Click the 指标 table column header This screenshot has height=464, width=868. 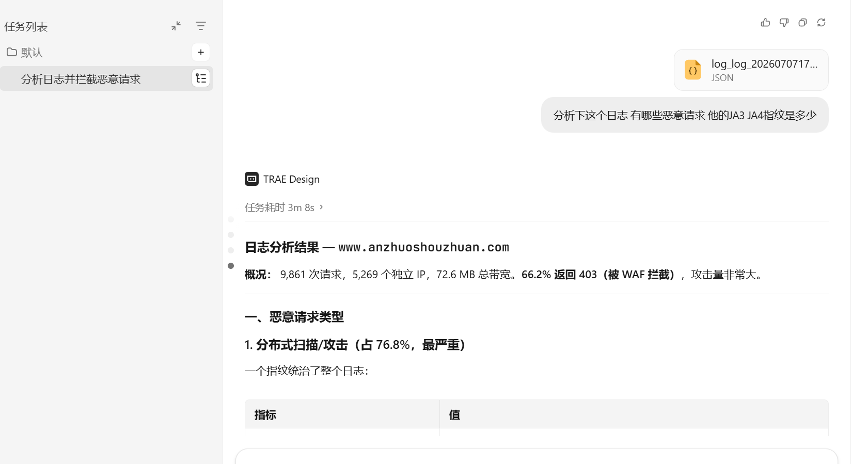(x=342, y=414)
